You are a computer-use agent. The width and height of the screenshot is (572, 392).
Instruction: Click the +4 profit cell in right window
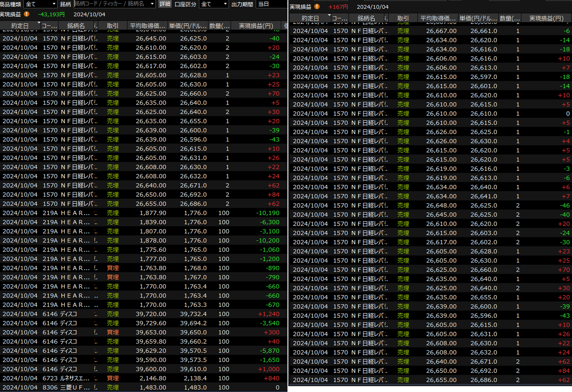[x=566, y=141]
